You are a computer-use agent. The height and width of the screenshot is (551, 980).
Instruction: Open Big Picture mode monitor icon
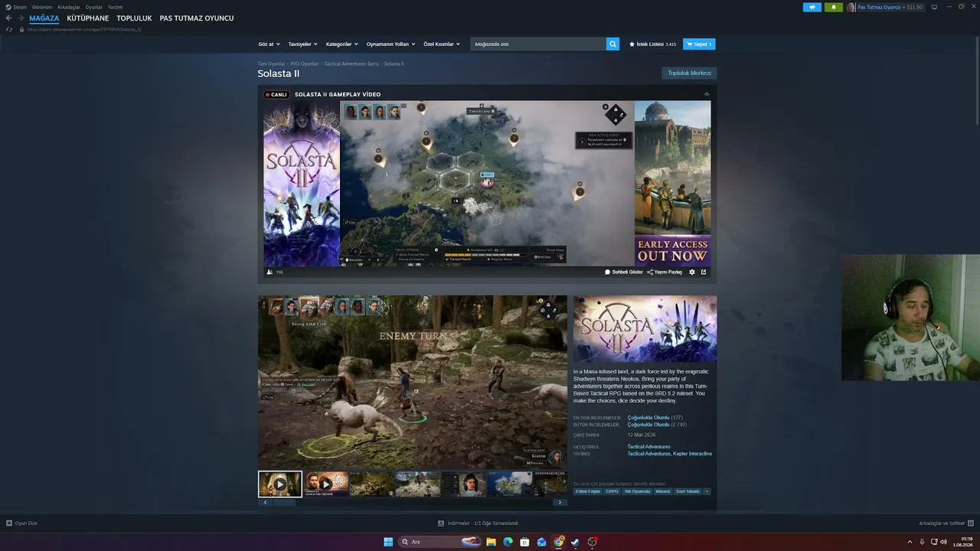click(x=934, y=7)
